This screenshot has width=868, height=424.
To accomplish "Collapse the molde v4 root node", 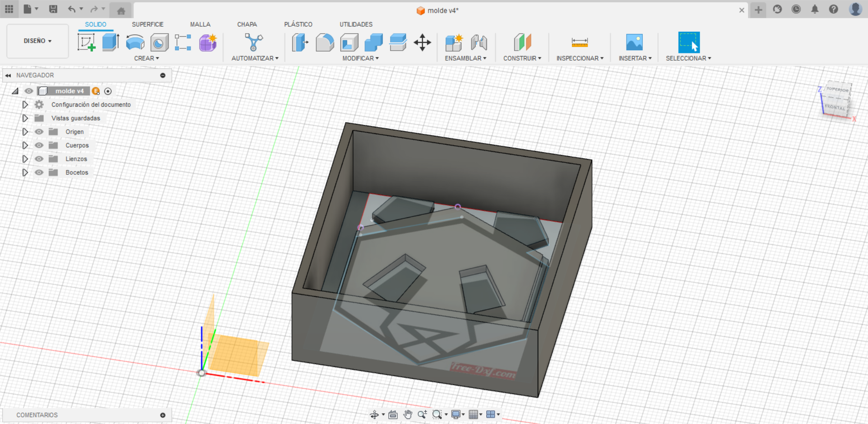I will point(15,91).
